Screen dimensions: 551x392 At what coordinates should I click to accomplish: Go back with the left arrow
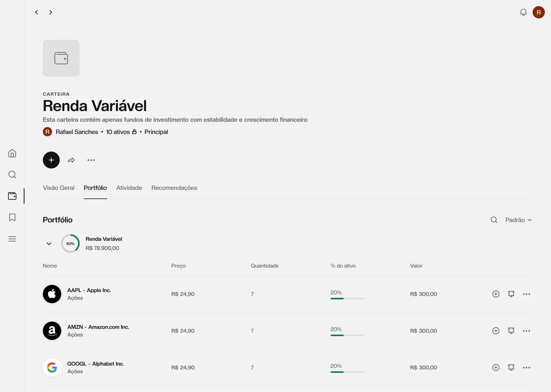pyautogui.click(x=37, y=12)
